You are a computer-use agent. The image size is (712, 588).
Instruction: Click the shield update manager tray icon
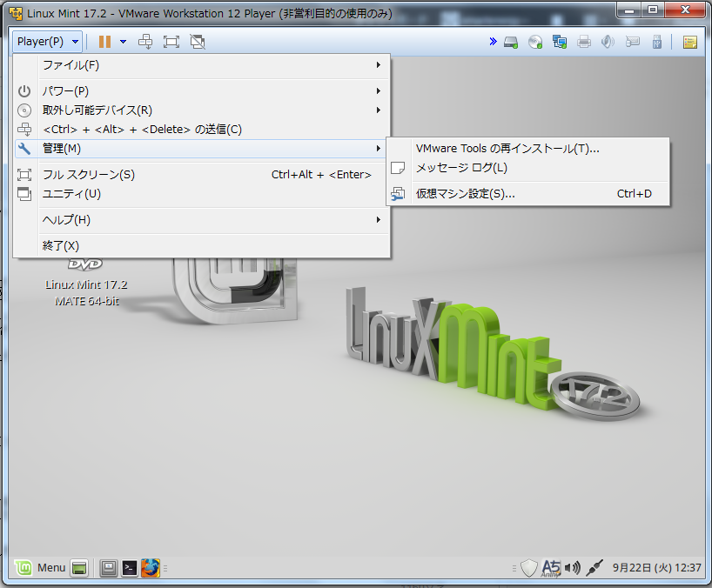(x=529, y=568)
